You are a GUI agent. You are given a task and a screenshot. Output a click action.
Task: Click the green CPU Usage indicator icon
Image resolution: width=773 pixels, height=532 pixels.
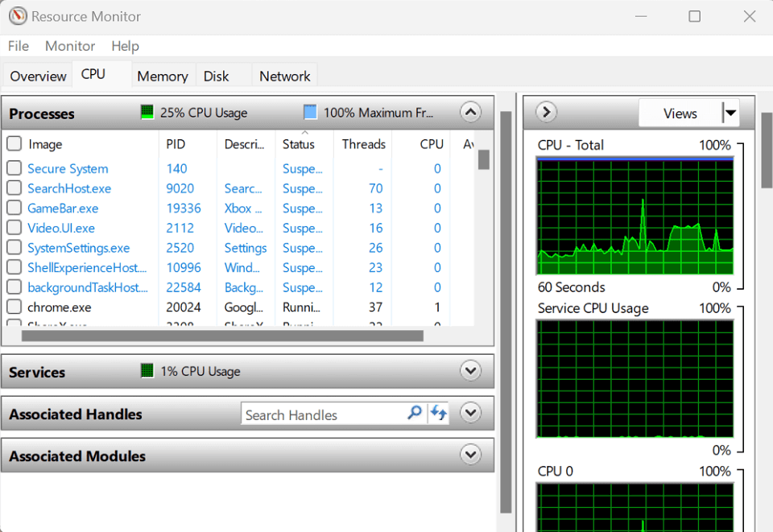point(147,112)
